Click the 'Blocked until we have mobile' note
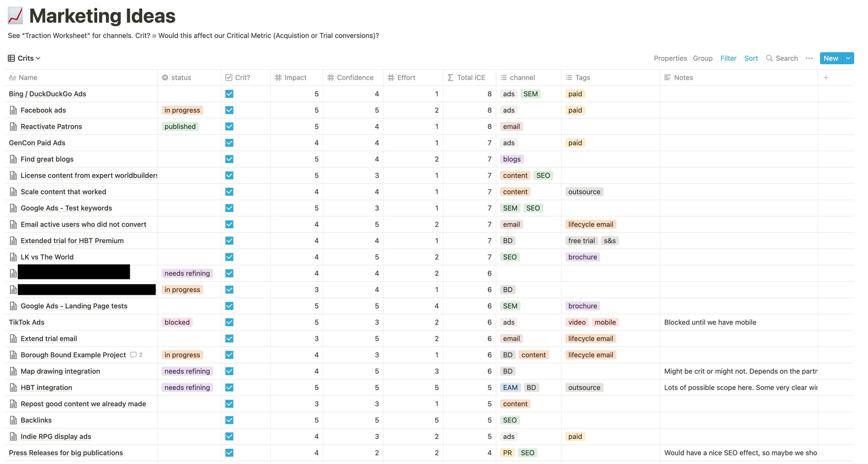868x464 pixels. (710, 322)
